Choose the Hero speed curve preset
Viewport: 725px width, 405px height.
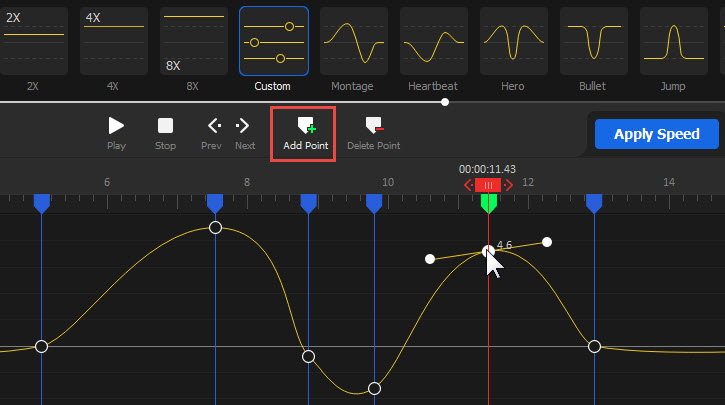[x=513, y=41]
